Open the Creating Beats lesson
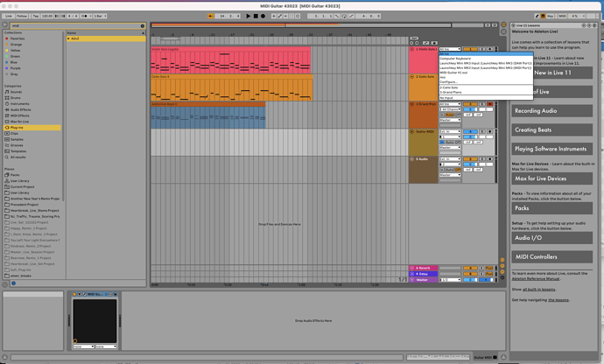604x364 pixels. coord(551,129)
